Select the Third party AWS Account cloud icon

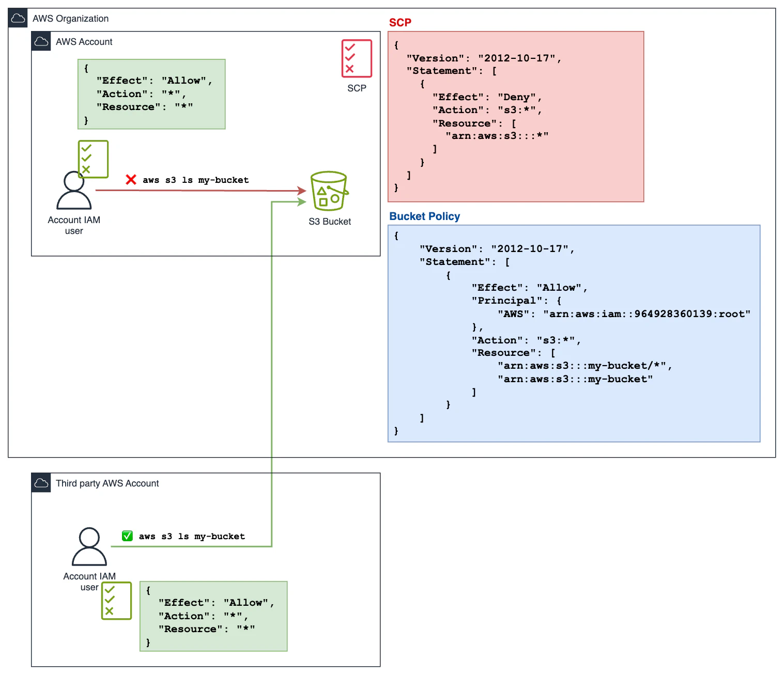[x=41, y=483]
